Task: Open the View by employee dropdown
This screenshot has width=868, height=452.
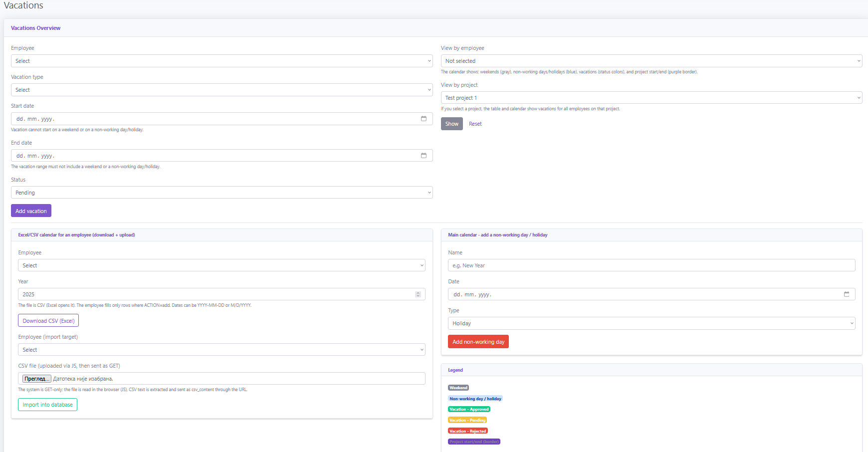Action: point(651,61)
